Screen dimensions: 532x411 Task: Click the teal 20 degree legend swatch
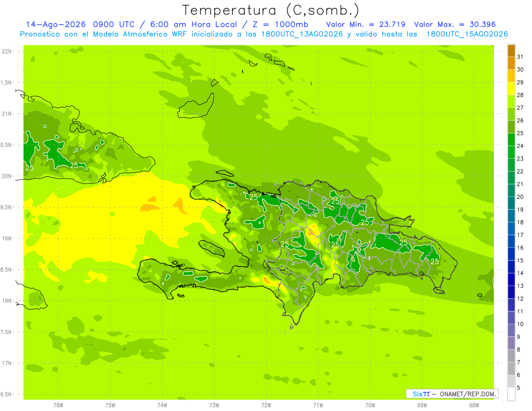[511, 203]
